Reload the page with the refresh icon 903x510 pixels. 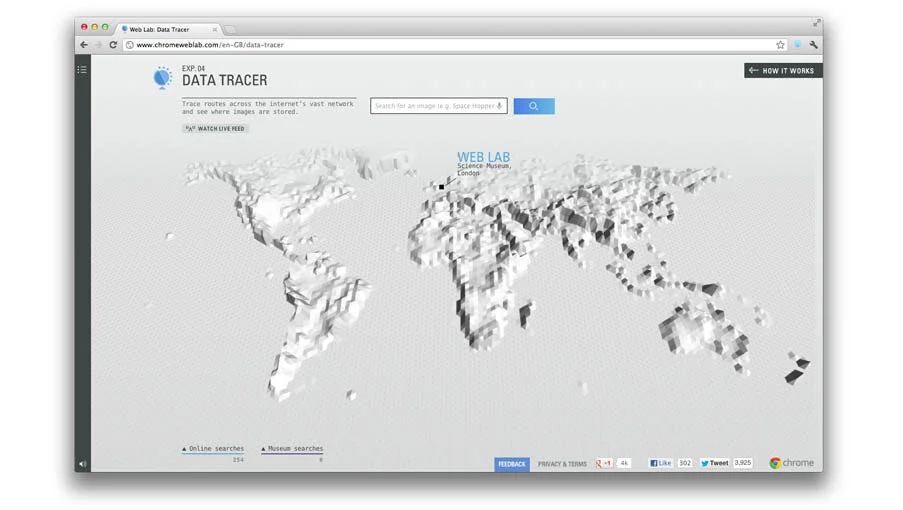click(113, 45)
